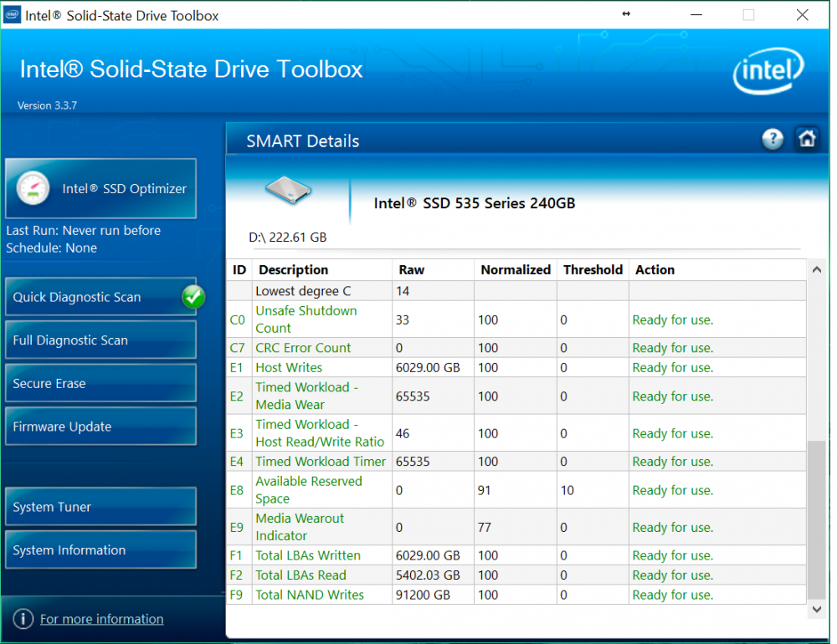This screenshot has width=837, height=644.
Task: Click the SMART table scrollbar thumb
Action: click(816, 519)
